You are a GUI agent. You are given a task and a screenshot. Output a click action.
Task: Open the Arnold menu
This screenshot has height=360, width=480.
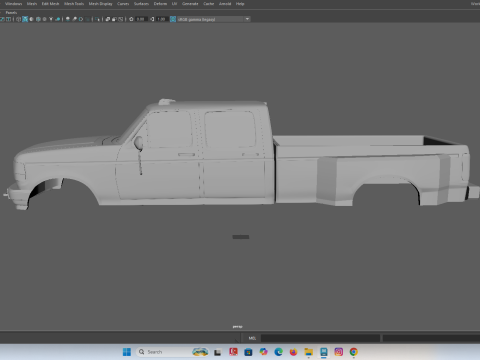[225, 4]
